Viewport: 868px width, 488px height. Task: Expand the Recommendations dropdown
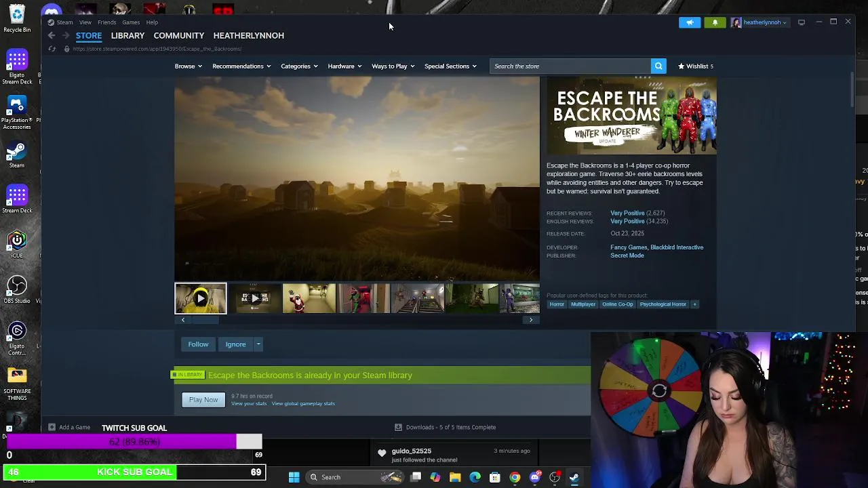coord(241,66)
